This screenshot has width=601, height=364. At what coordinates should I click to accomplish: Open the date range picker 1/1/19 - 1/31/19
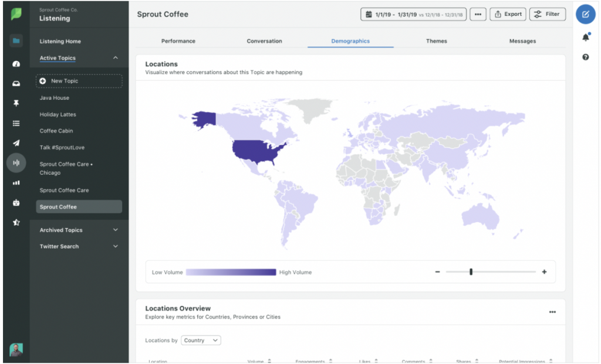413,14
